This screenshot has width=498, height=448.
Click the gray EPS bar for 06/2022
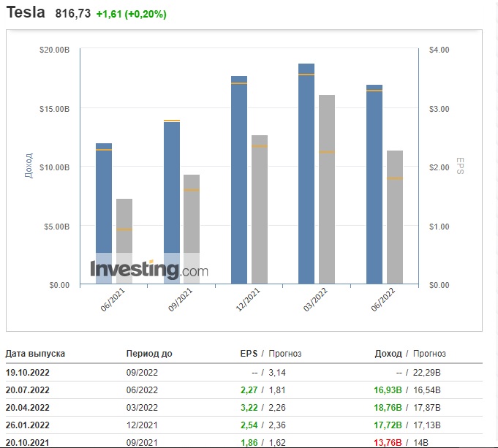coord(395,217)
